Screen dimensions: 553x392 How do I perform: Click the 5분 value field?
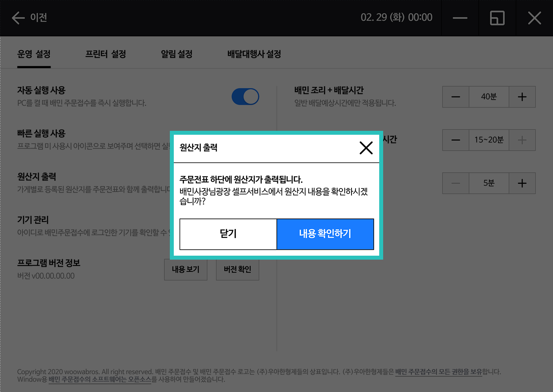click(x=489, y=183)
